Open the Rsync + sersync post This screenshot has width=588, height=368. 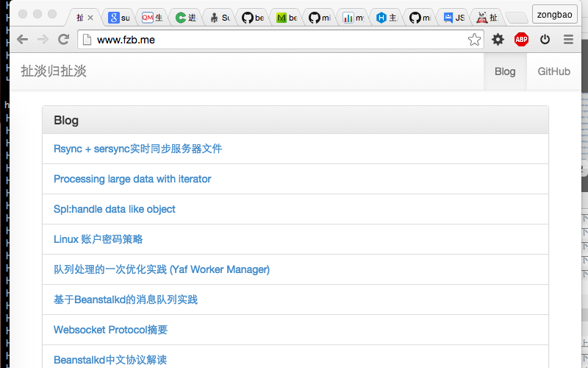[137, 149]
